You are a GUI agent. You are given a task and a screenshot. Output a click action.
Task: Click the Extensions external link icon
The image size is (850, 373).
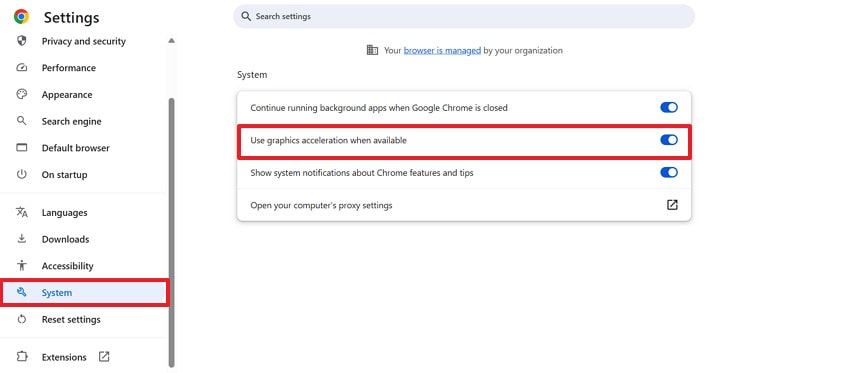point(104,357)
